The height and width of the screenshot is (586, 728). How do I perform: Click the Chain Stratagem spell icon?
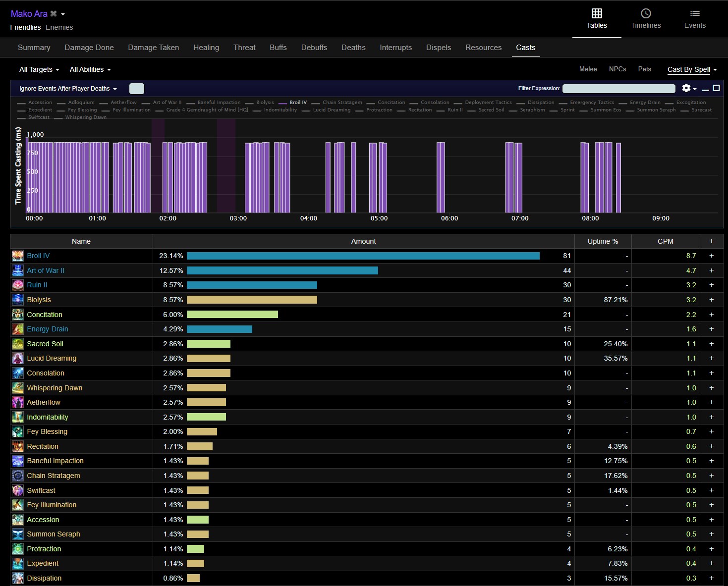[x=18, y=476]
